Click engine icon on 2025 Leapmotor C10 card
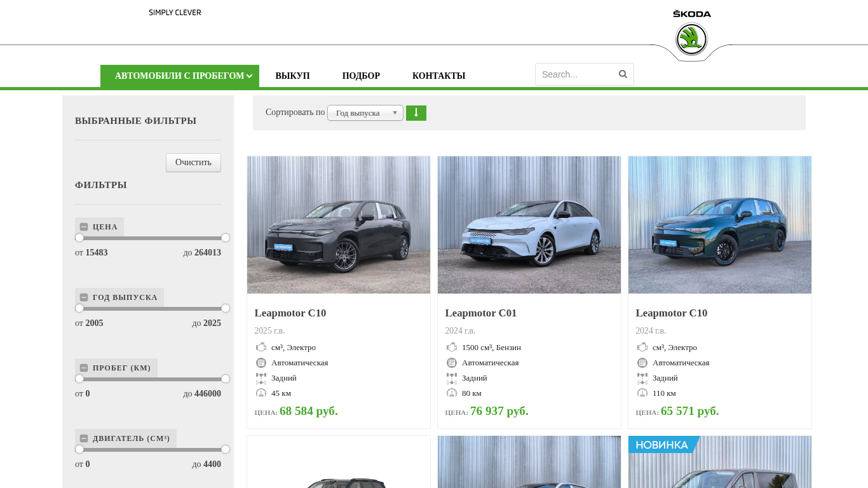868x488 pixels. click(x=261, y=347)
